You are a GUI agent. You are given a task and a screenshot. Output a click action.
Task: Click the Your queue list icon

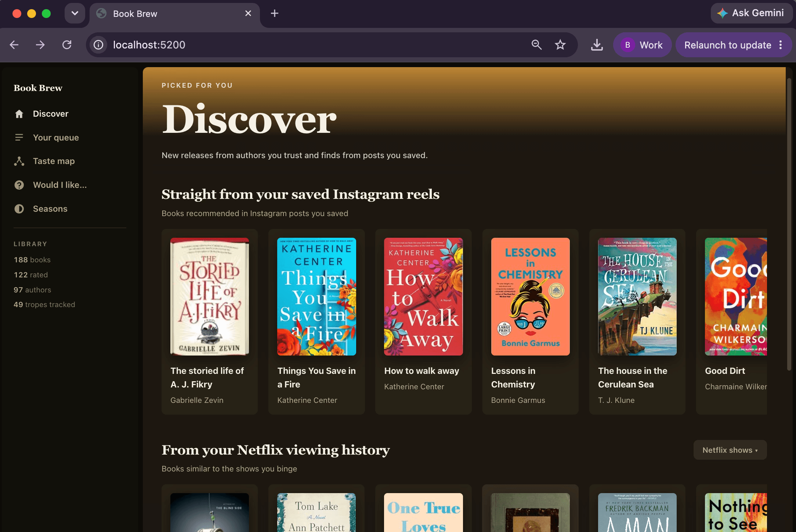19,138
